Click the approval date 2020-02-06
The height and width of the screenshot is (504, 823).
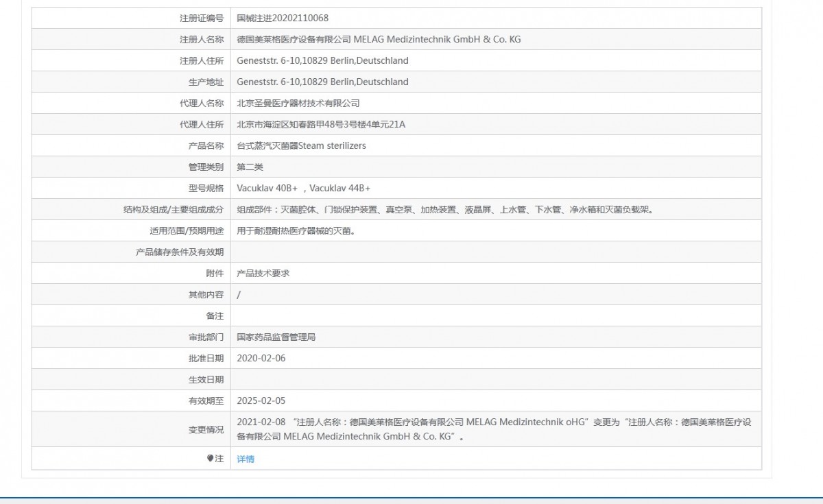coord(261,358)
